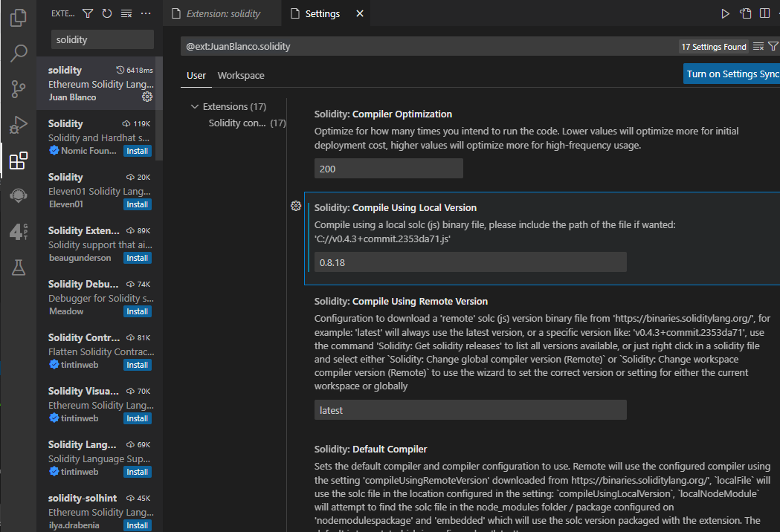Viewport: 780px width, 532px height.
Task: Switch to the Workspace settings tab
Action: point(241,76)
